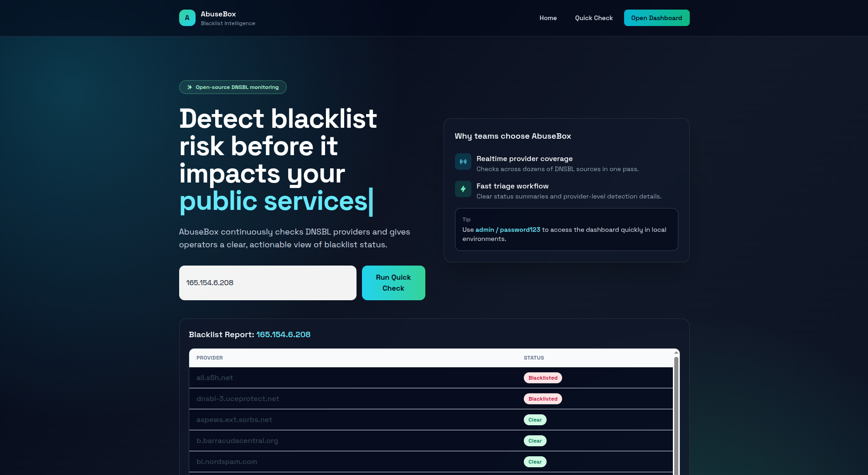Click Blacklisted badge for all.s5h.net

tap(542, 378)
